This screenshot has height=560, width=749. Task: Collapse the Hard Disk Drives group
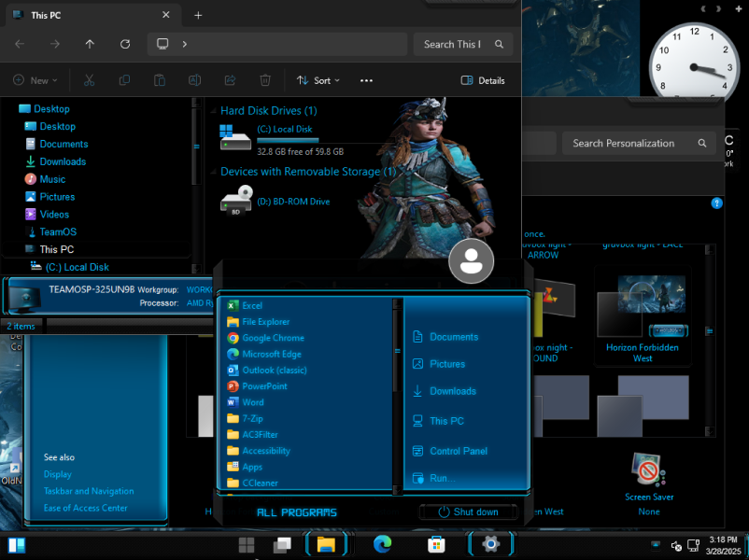[x=213, y=111]
